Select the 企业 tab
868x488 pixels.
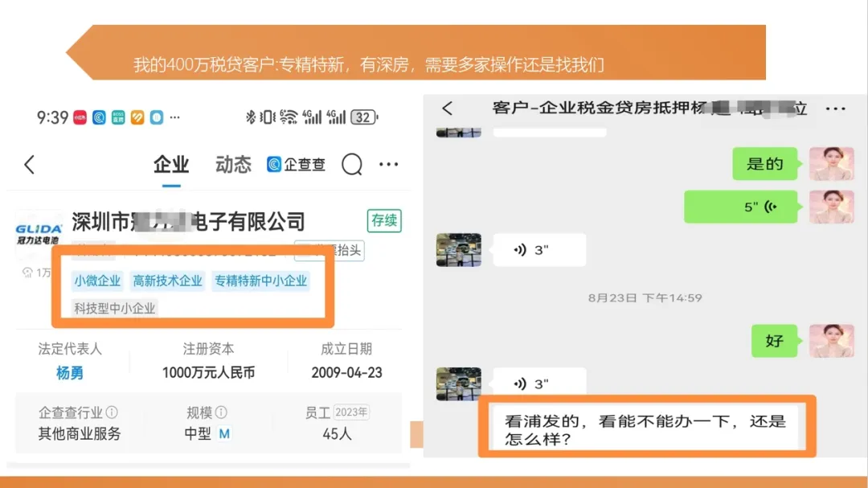coord(171,165)
